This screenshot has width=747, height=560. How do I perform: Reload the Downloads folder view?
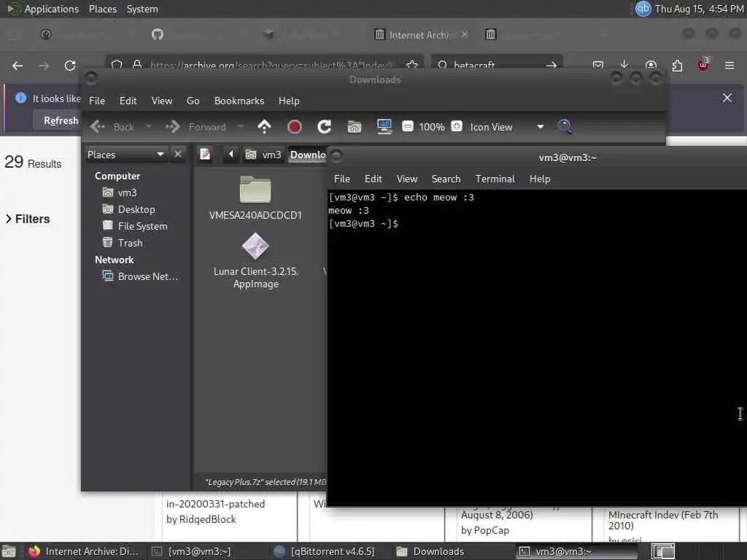(325, 127)
